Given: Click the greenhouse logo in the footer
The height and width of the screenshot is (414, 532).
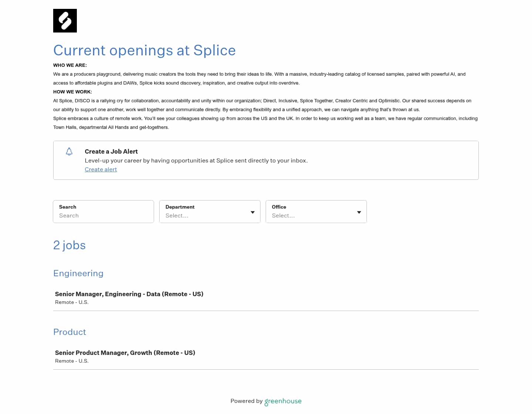Looking at the screenshot, I should click(x=283, y=401).
